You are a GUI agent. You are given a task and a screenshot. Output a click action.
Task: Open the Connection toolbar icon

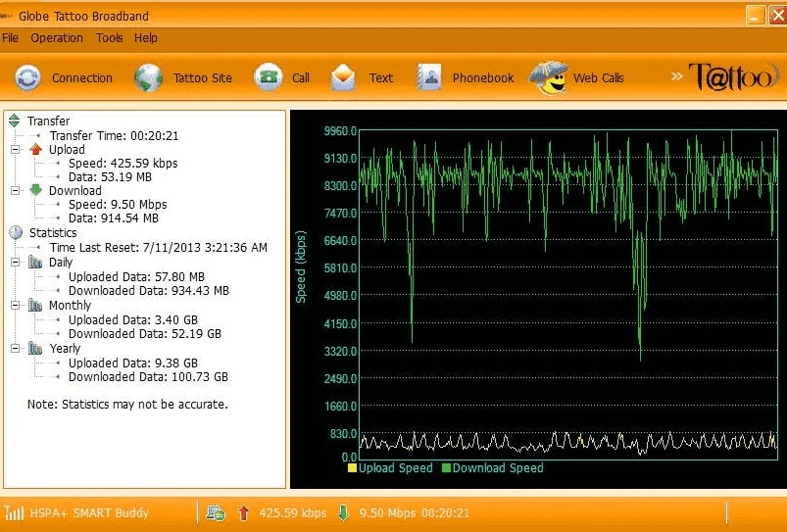27,77
